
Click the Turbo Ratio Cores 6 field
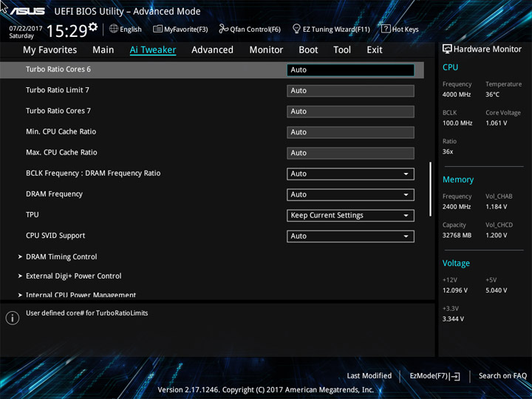(x=350, y=70)
